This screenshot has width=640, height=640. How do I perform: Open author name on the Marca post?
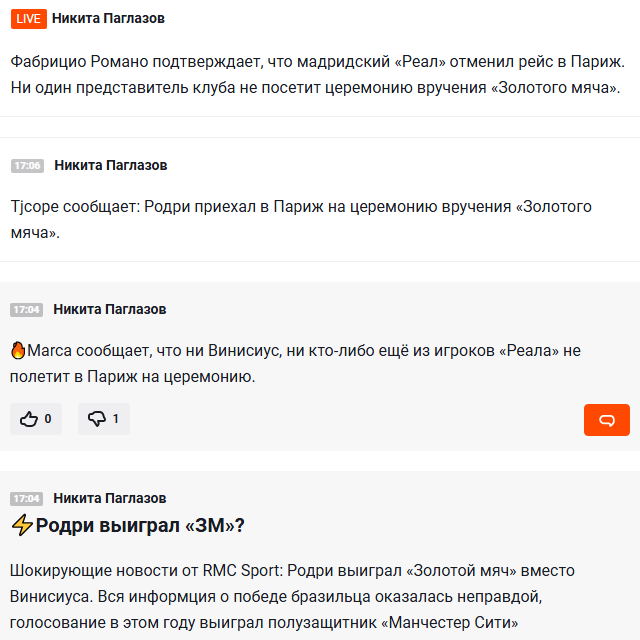[x=110, y=309]
